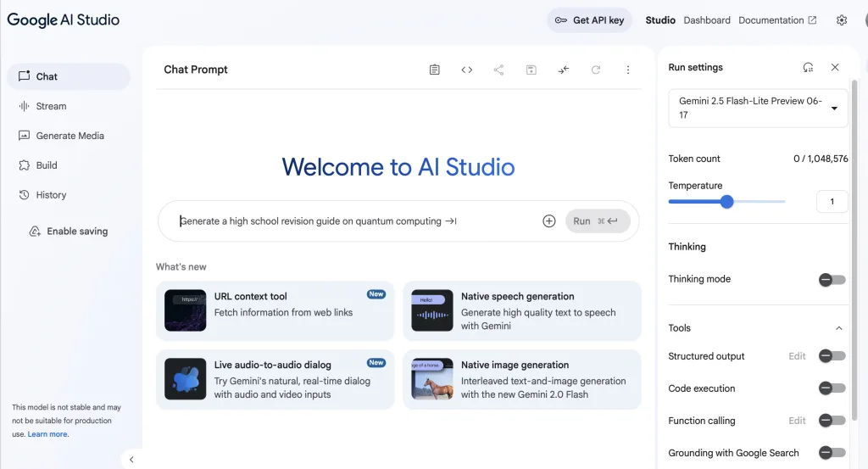The image size is (868, 469).
Task: Click the Run settings panel scrollbar
Action: 854,249
